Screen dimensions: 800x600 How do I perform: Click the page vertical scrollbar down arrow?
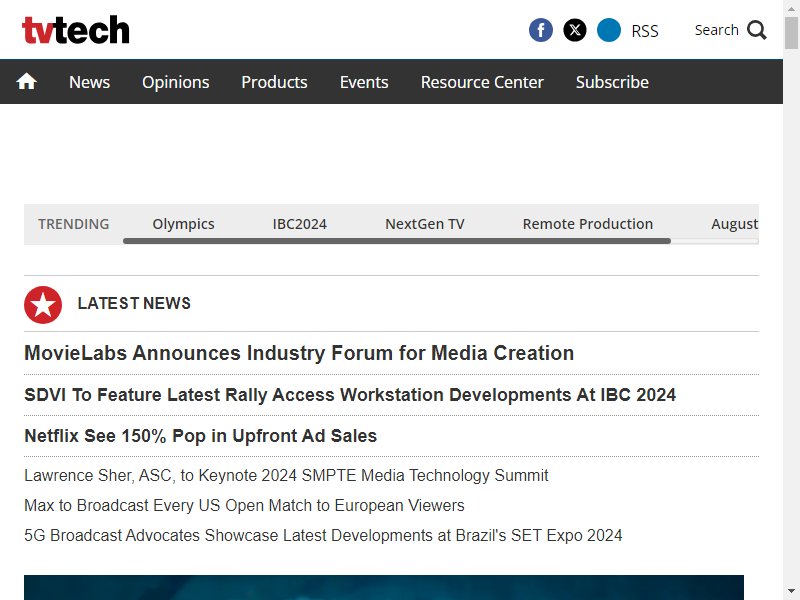791,592
